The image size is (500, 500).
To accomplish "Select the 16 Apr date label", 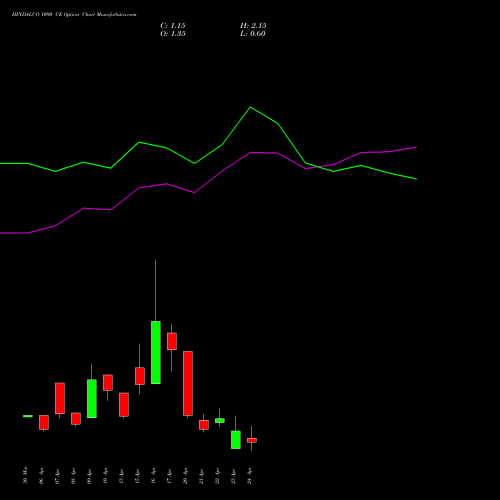I will point(153,476).
